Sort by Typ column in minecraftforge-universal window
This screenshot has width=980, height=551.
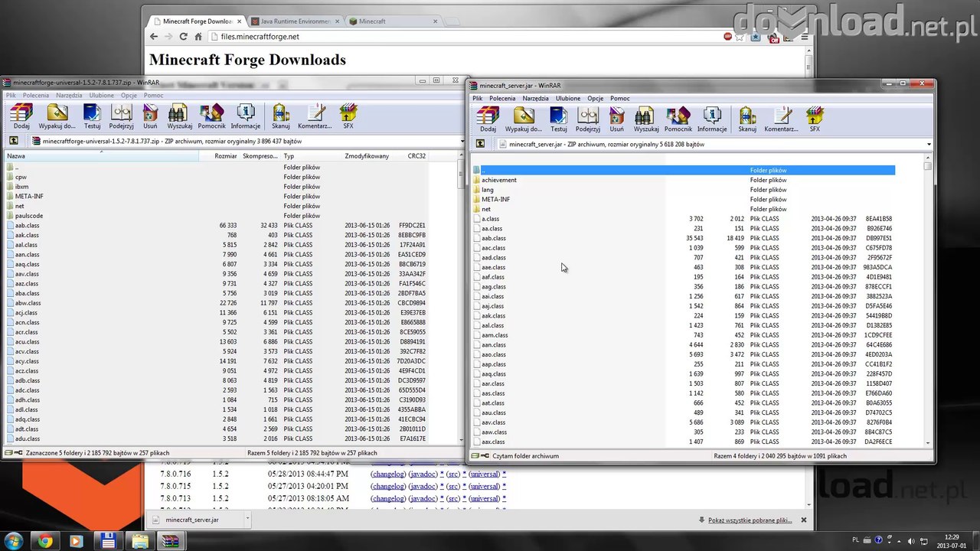point(312,156)
